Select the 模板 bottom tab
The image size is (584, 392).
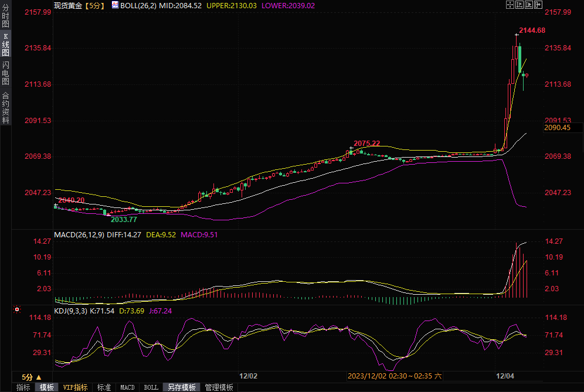pos(46,387)
